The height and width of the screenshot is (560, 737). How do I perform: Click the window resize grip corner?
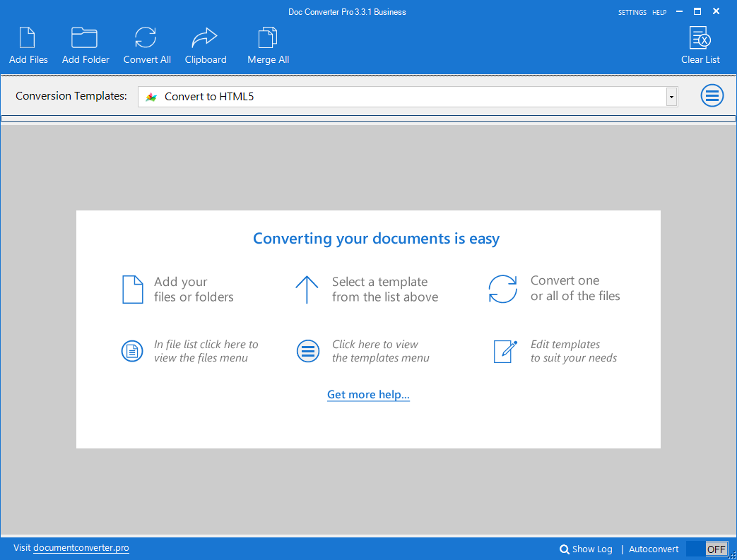(732, 555)
